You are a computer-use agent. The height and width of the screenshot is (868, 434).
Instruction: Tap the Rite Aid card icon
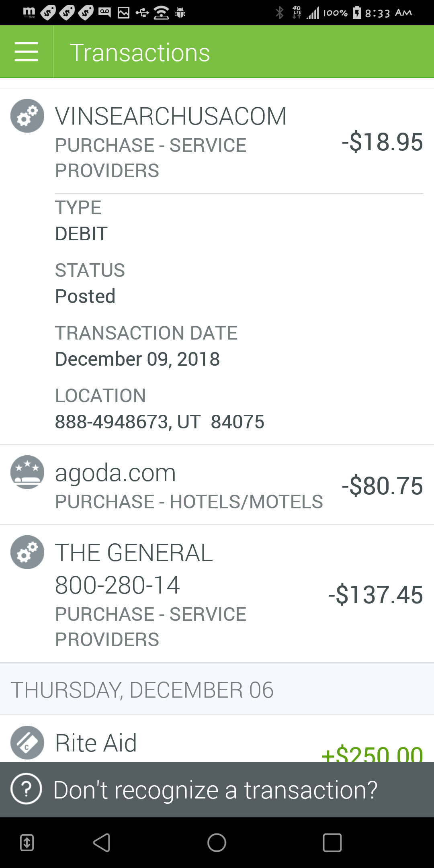(x=27, y=743)
